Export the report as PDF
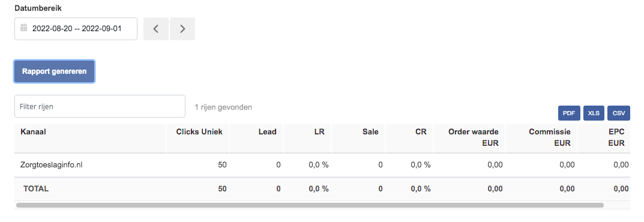This screenshot has height=222, width=644. 569,113
